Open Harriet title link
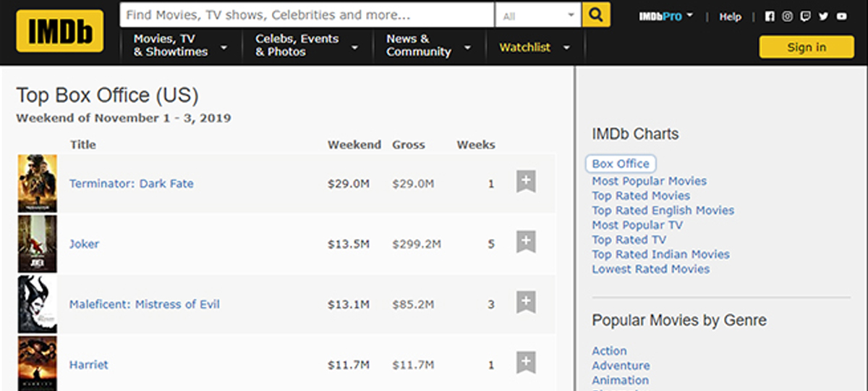868x391 pixels. (x=89, y=365)
